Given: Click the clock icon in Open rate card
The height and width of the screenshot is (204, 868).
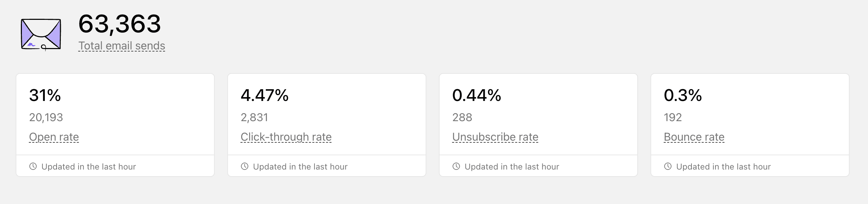Looking at the screenshot, I should coord(33,166).
